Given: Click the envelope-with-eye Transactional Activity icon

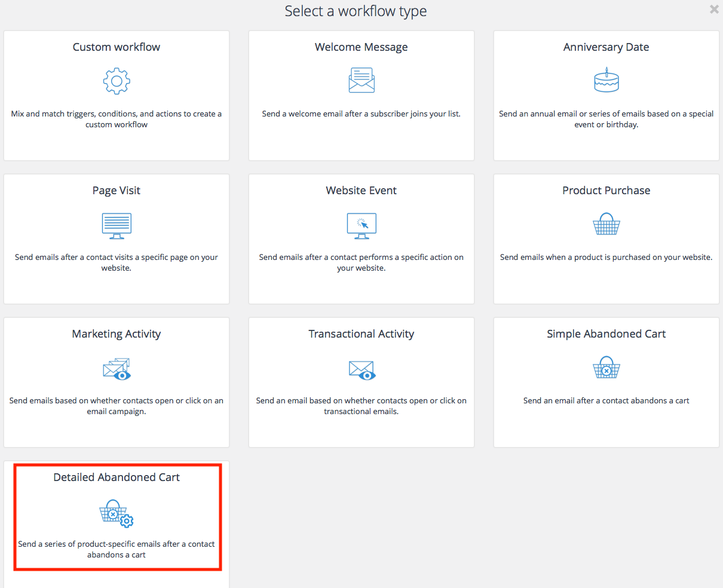Looking at the screenshot, I should [x=362, y=370].
